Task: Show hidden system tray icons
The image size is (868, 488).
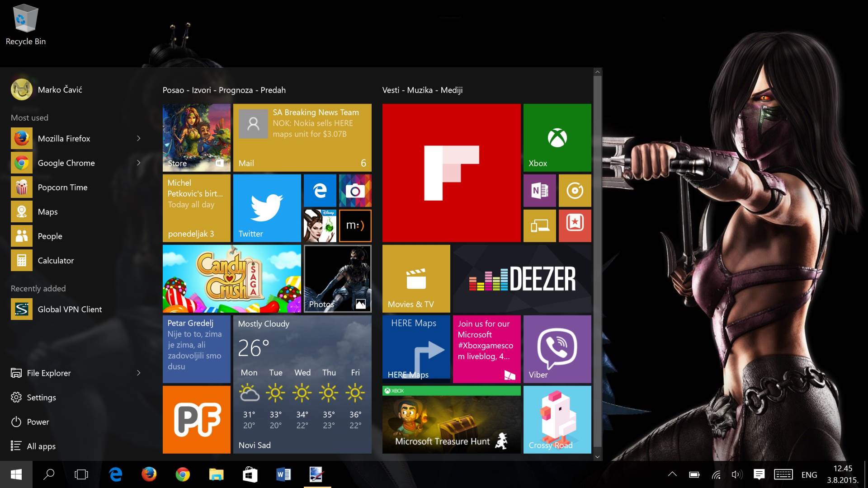Action: tap(672, 474)
